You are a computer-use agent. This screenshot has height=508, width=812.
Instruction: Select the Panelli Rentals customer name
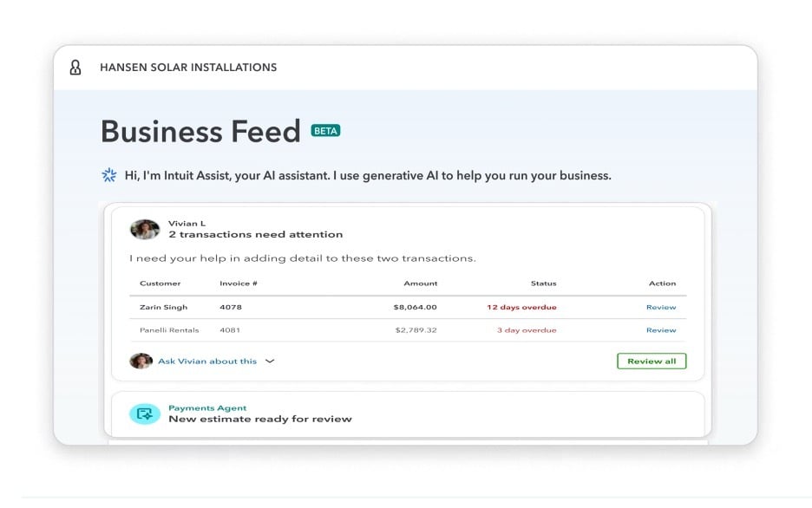(169, 329)
